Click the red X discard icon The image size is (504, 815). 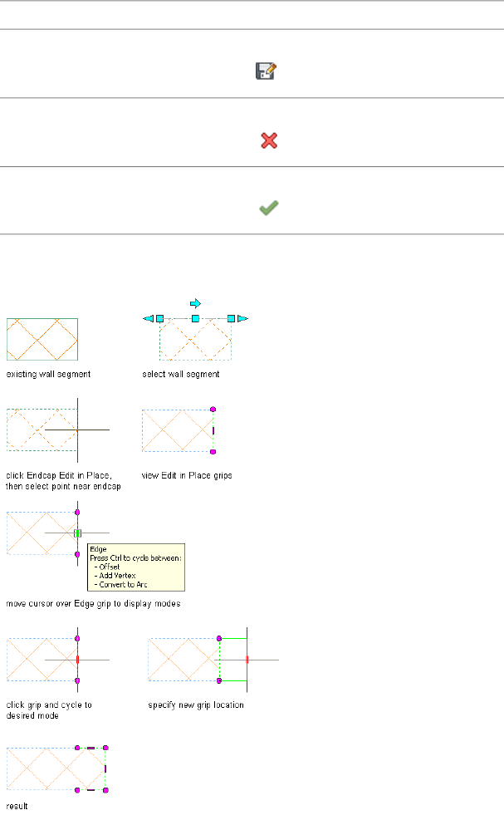(x=268, y=141)
